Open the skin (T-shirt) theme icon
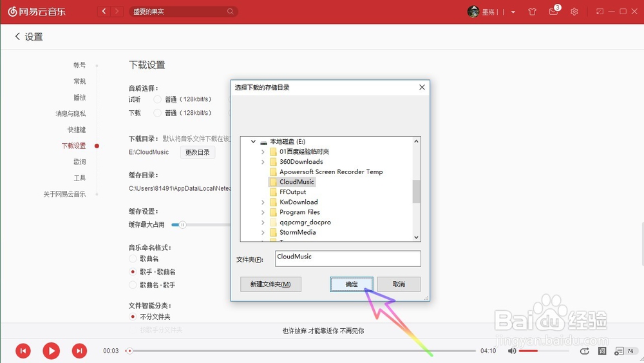 point(533,12)
